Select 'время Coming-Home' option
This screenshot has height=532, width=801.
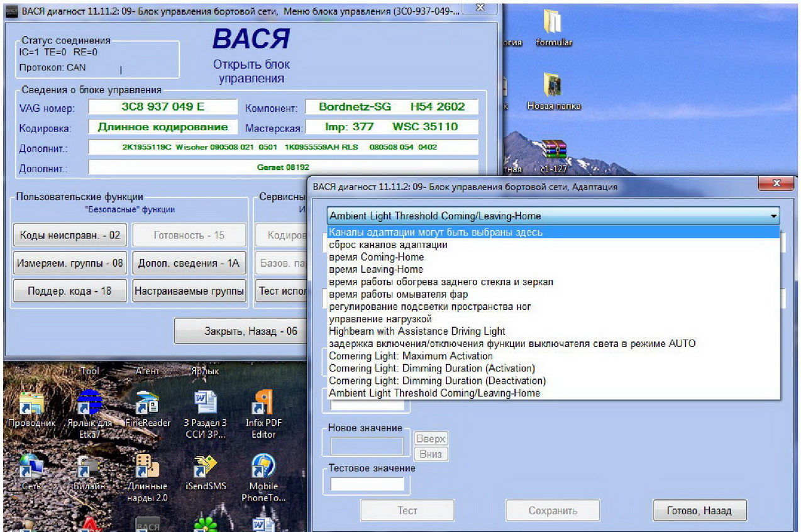(x=553, y=257)
